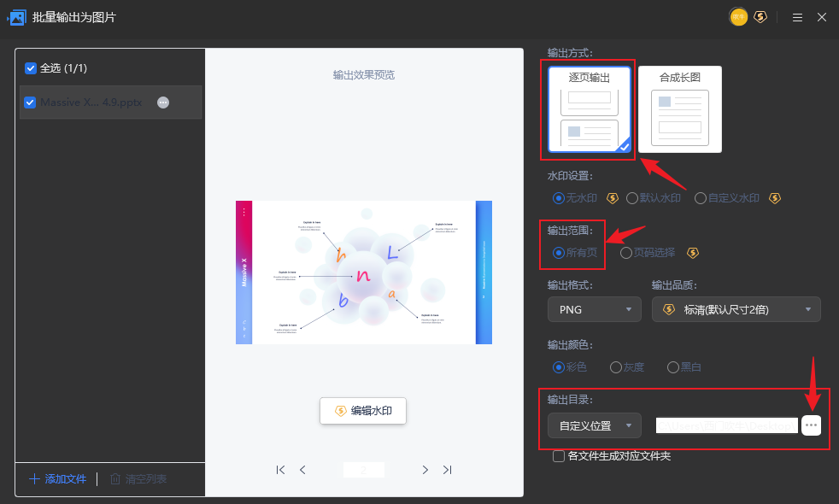Jump to the first preview page
This screenshot has width=839, height=504.
(x=280, y=470)
